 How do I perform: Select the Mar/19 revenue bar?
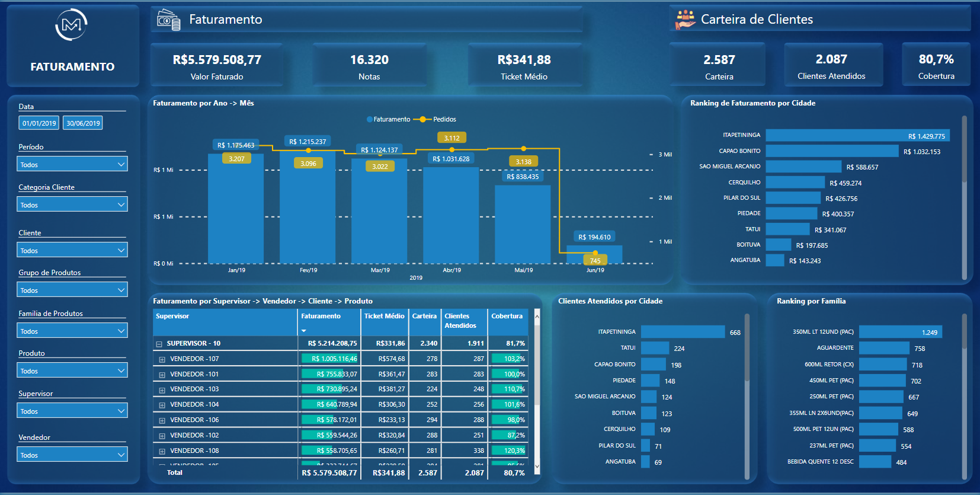379,210
